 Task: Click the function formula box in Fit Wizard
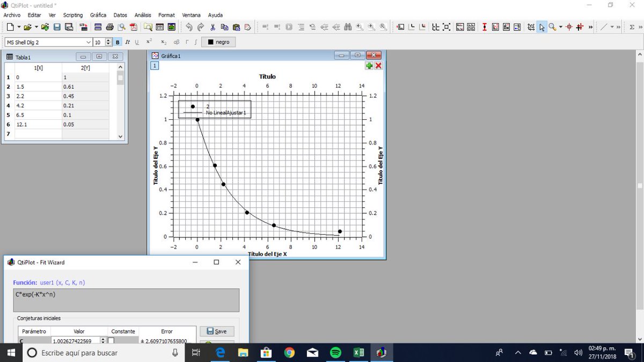click(126, 300)
